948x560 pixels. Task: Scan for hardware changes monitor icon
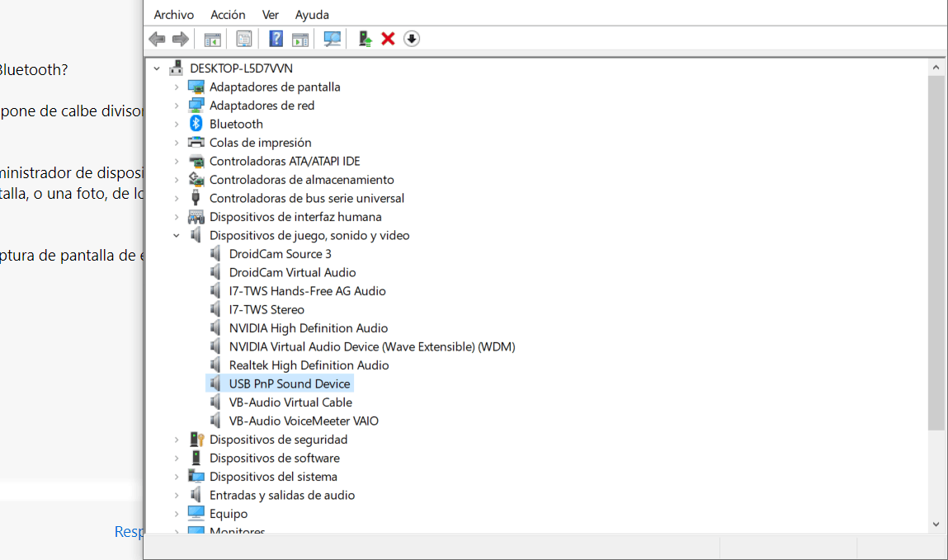tap(332, 40)
